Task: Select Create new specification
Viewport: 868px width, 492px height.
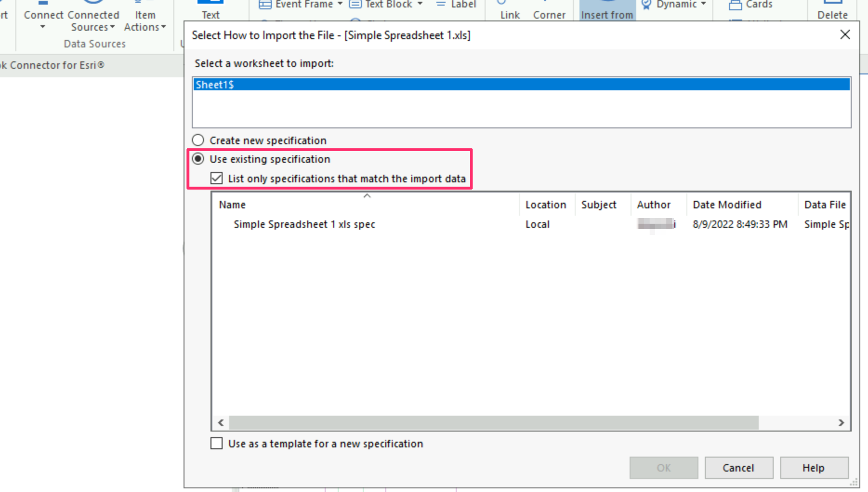Action: coord(198,140)
